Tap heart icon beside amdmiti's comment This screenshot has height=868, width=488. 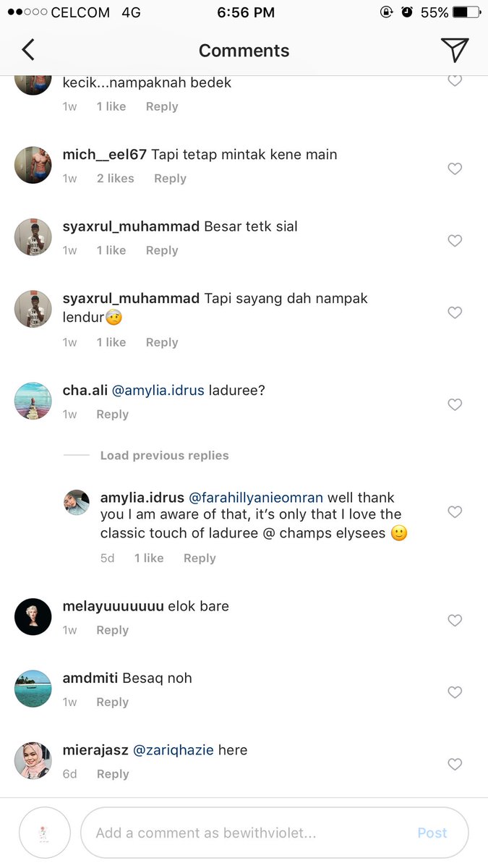(x=455, y=692)
